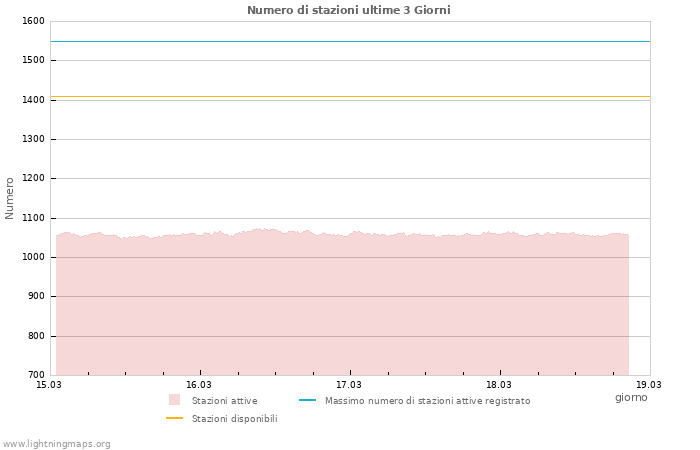Click the orange available stations line in the plot
Viewport: 700px width, 450px height.
(x=350, y=97)
